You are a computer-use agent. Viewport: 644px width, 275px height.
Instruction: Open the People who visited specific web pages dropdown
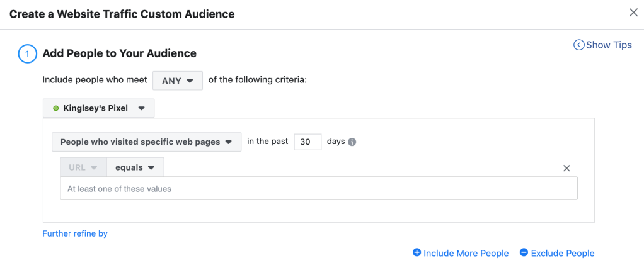146,142
